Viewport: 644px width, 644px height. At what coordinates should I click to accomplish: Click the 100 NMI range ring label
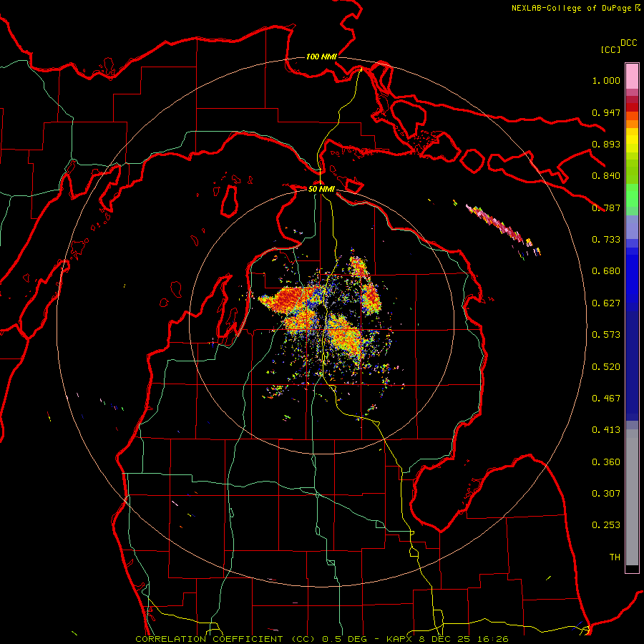[x=321, y=57]
